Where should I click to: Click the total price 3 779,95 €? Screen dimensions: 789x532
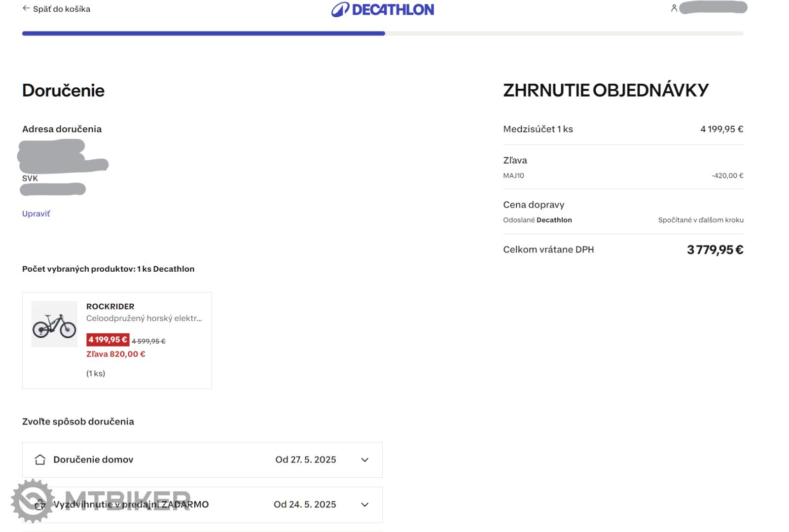tap(715, 250)
